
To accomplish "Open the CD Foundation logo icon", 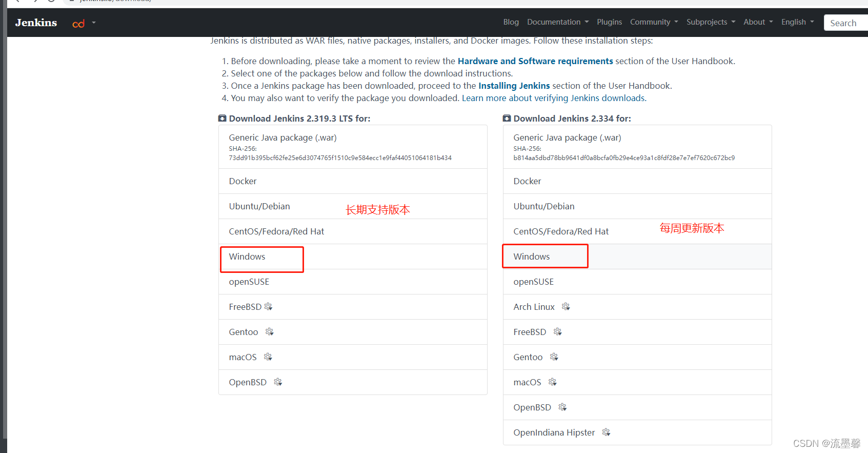I will point(78,24).
